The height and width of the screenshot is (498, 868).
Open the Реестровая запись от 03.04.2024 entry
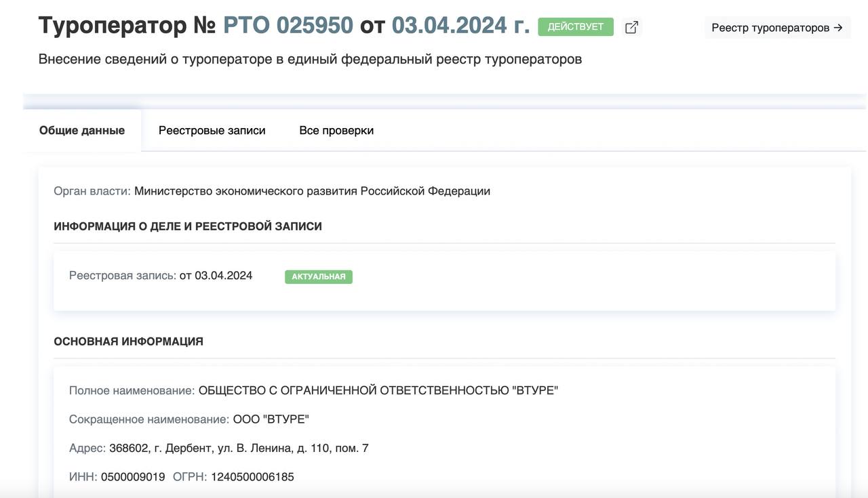pyautogui.click(x=161, y=275)
